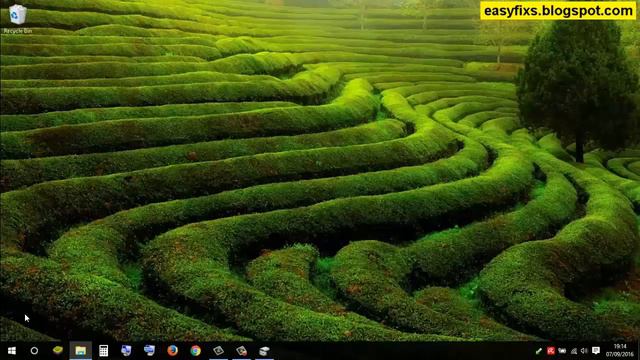Open File Explorer from the taskbar
Screen dimensions: 640x360
80,351
